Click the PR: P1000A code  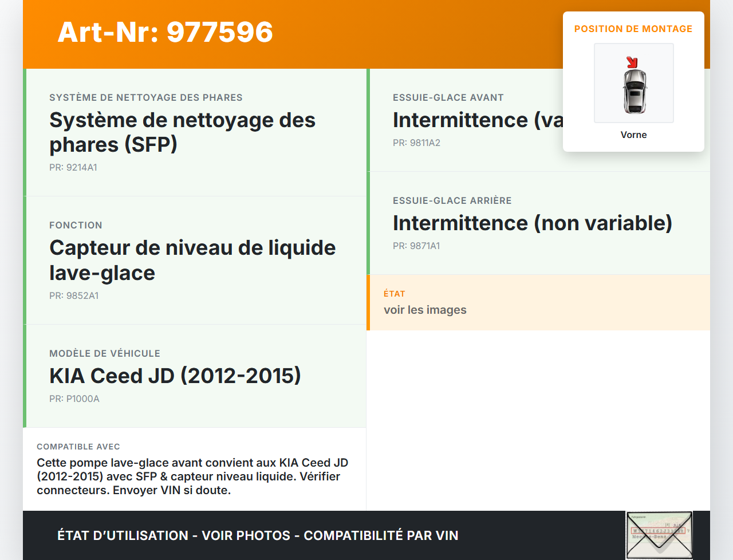(74, 399)
